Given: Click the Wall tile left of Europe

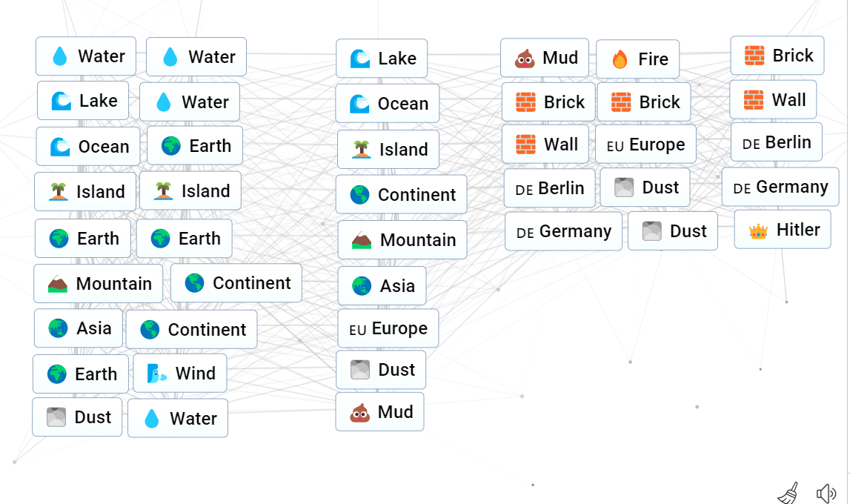Looking at the screenshot, I should coord(545,144).
